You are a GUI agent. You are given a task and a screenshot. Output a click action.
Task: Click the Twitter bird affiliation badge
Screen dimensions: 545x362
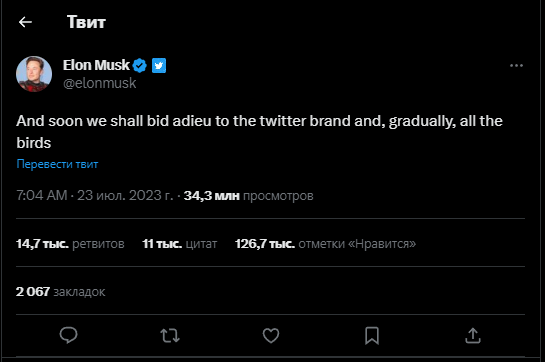[x=159, y=65]
